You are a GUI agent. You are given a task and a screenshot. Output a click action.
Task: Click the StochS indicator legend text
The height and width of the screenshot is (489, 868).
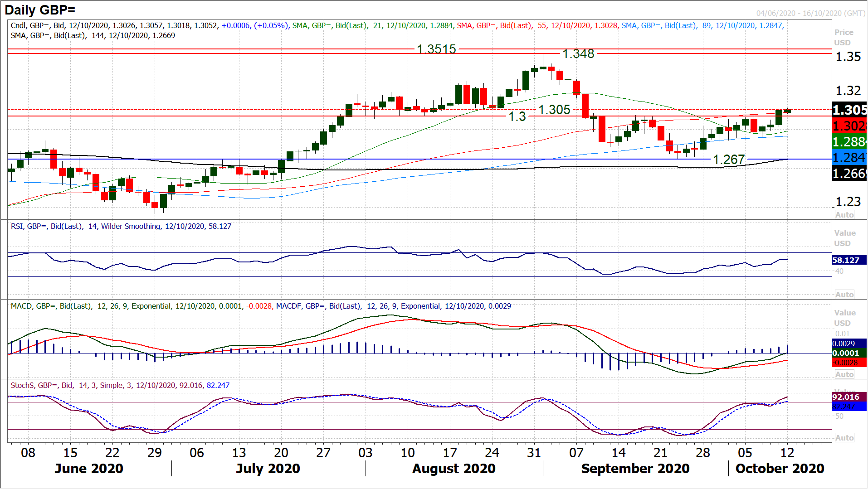pyautogui.click(x=120, y=385)
